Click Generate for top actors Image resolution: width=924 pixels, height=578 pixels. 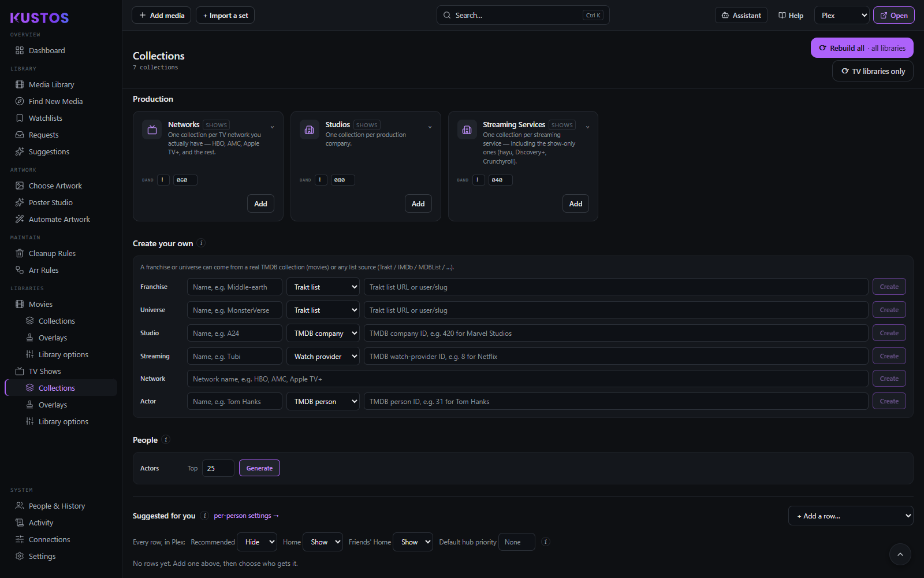tap(259, 468)
